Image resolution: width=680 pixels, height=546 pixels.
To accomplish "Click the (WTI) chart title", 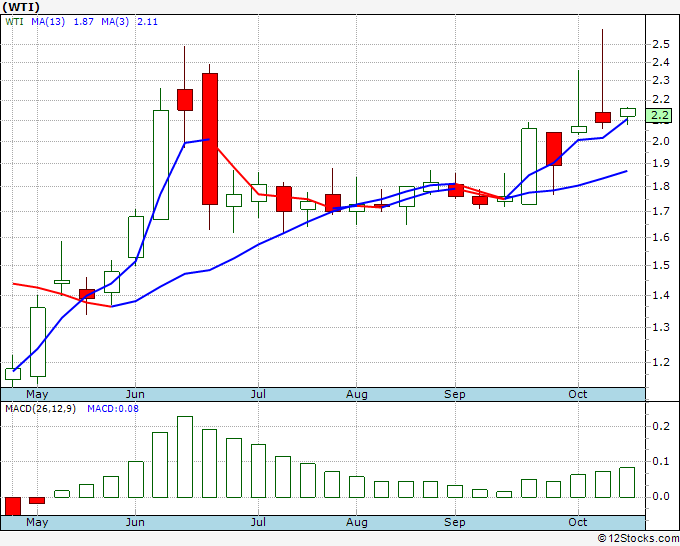I will [21, 7].
